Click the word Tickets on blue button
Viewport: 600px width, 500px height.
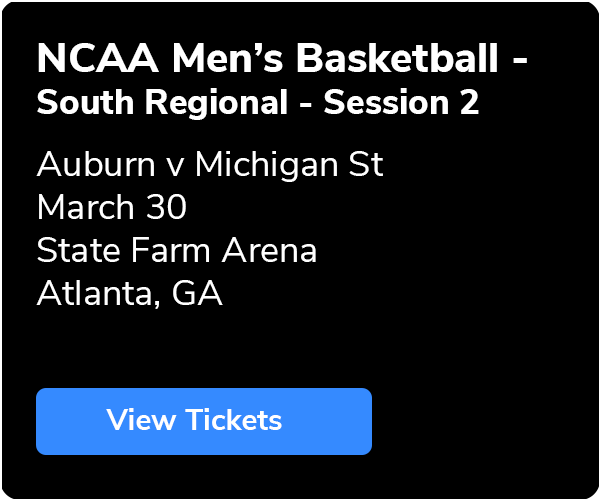coord(234,420)
